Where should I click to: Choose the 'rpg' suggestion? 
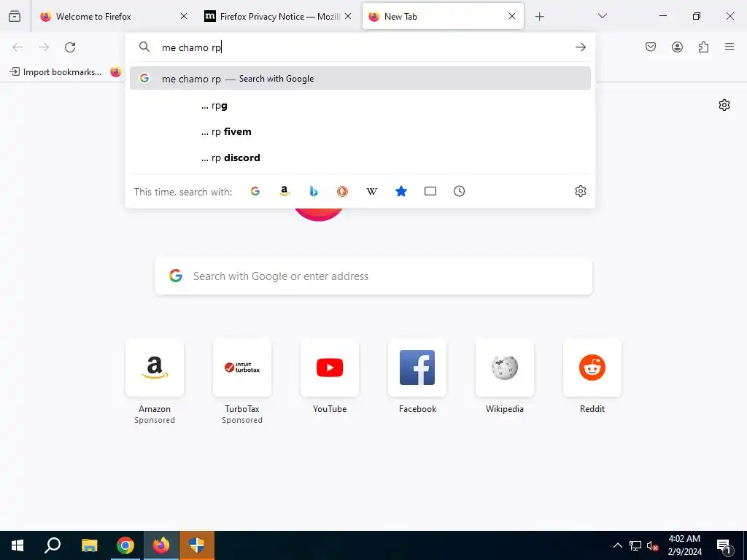(360, 106)
